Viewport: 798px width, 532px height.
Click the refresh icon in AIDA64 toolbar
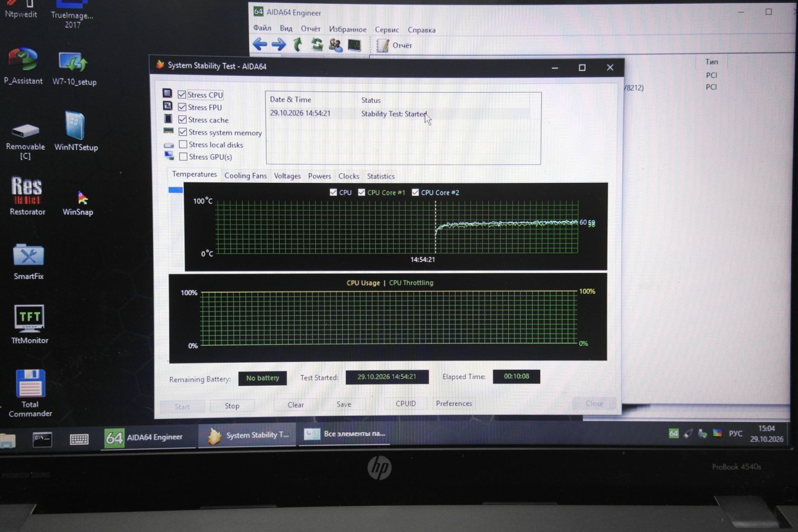point(316,45)
